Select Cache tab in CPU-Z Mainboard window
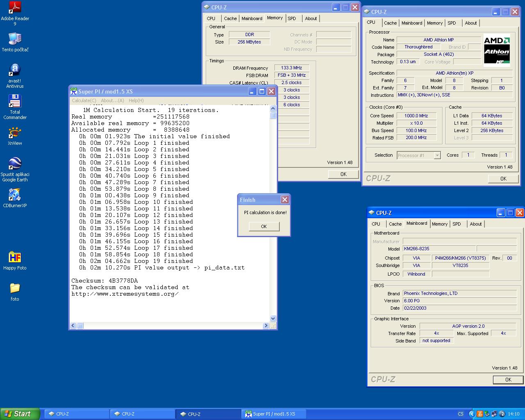The width and height of the screenshot is (525, 420). pos(395,224)
